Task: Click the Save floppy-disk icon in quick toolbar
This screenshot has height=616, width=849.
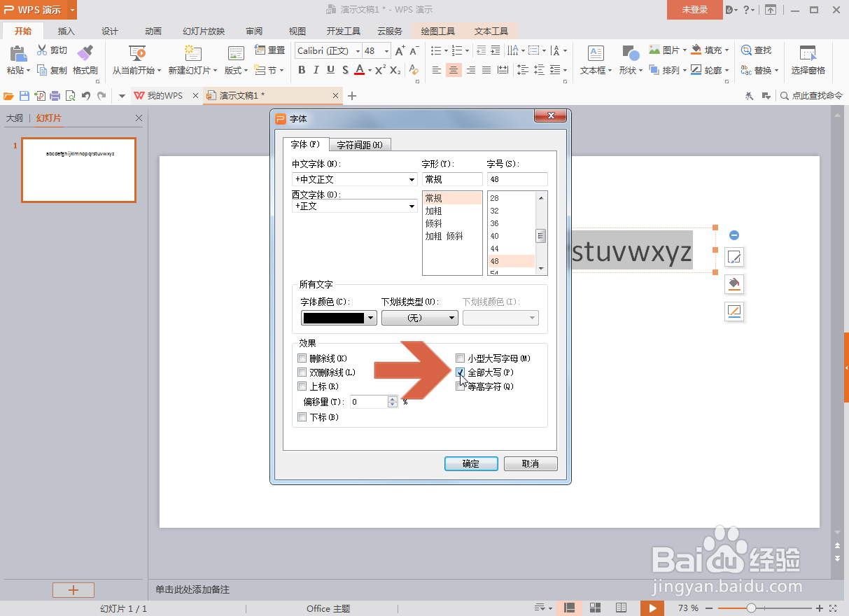Action: point(24,96)
